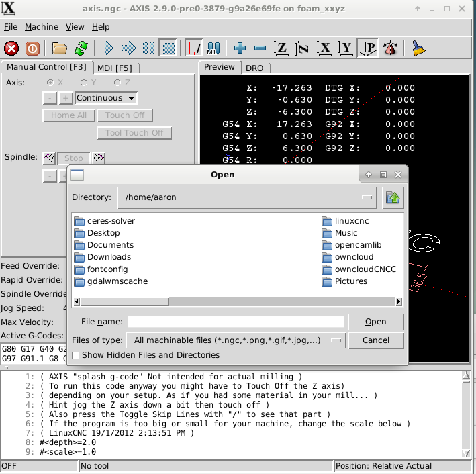This screenshot has width=476, height=474.
Task: Click the File name input field
Action: point(236,322)
